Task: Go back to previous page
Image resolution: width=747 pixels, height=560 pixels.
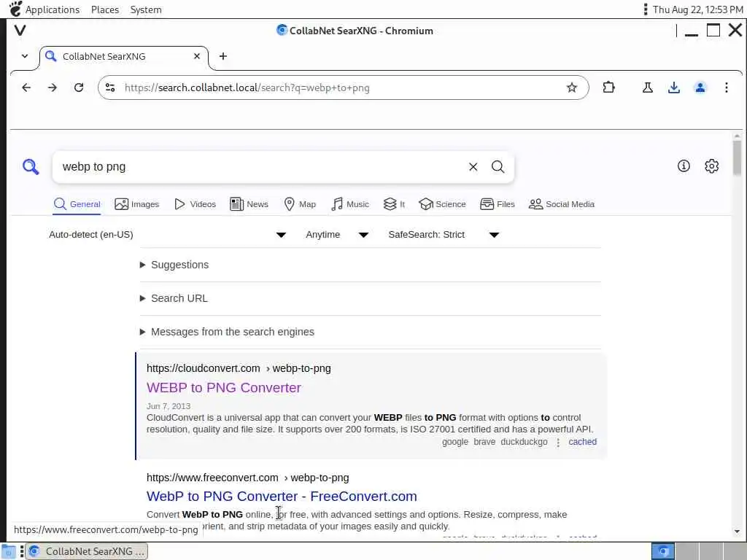Action: coord(26,87)
